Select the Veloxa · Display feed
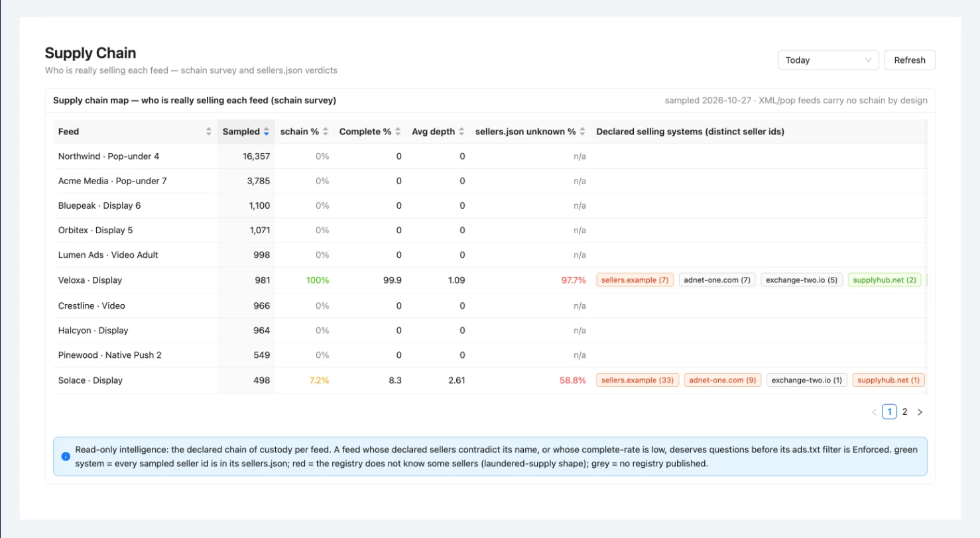 (90, 280)
